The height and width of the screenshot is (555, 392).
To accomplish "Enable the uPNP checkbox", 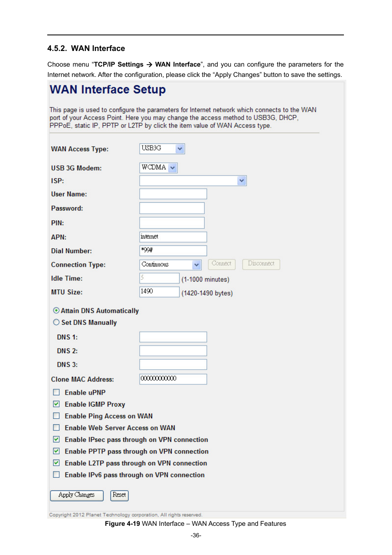I will [56, 392].
